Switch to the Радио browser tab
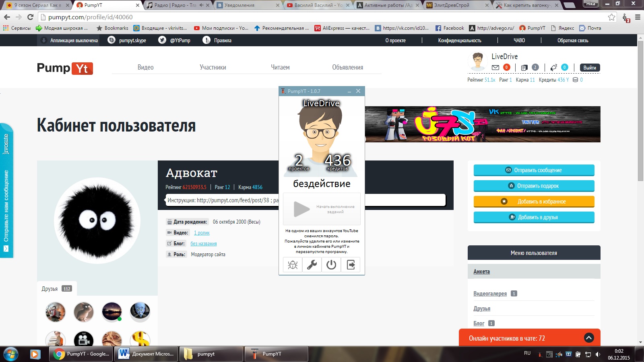 click(x=178, y=5)
